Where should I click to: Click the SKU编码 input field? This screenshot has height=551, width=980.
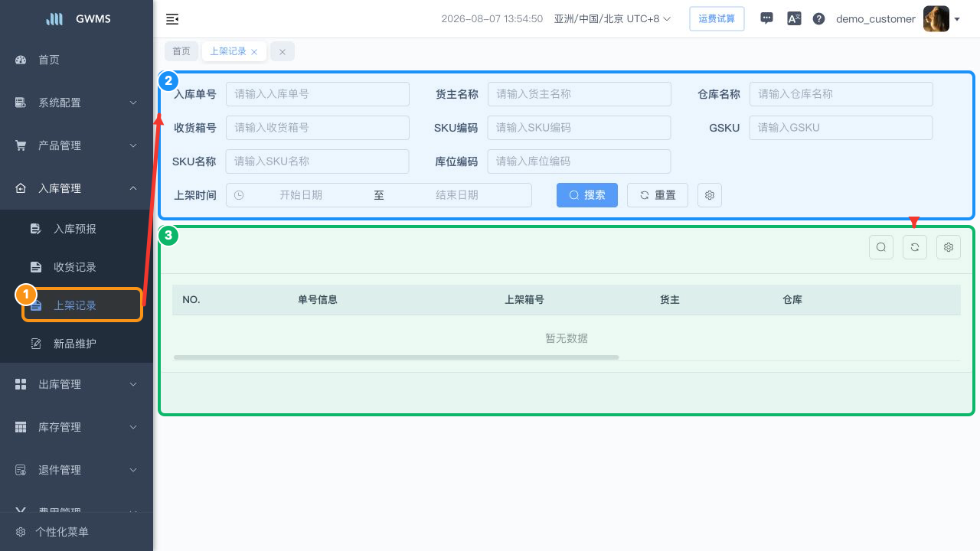[x=580, y=128]
